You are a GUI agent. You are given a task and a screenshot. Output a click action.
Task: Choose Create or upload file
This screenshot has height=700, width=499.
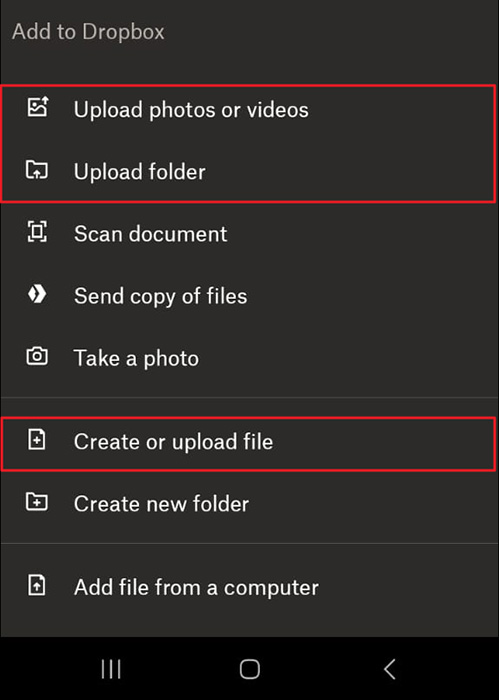[249, 442]
